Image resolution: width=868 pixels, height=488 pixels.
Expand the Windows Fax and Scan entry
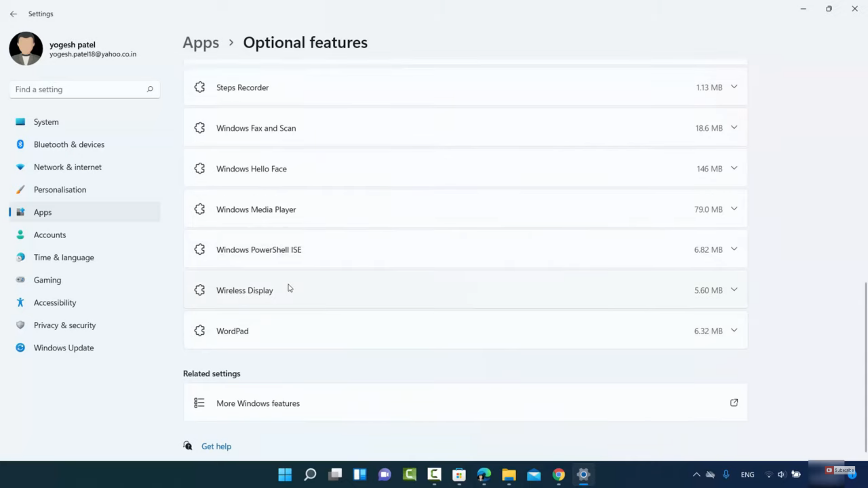point(734,127)
